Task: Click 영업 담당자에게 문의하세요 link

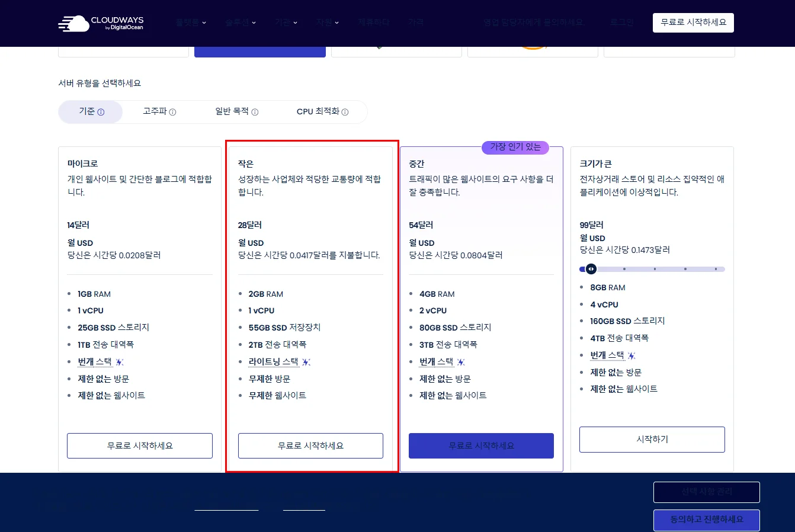Action: click(x=533, y=23)
